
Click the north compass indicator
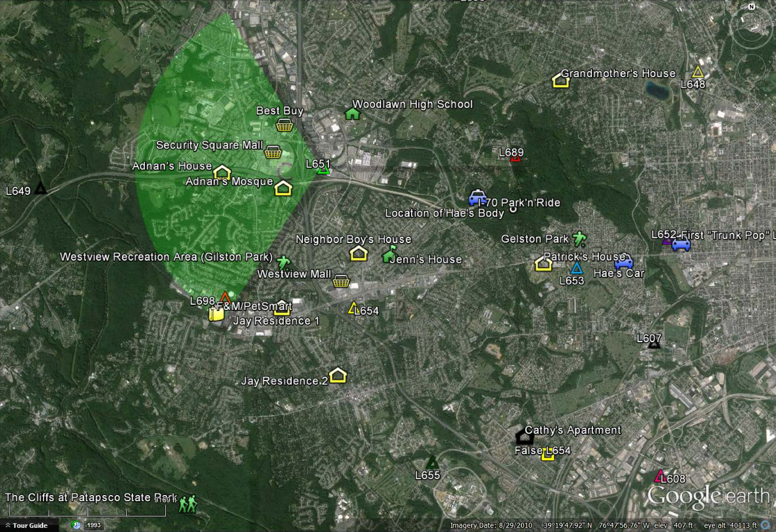751,7
